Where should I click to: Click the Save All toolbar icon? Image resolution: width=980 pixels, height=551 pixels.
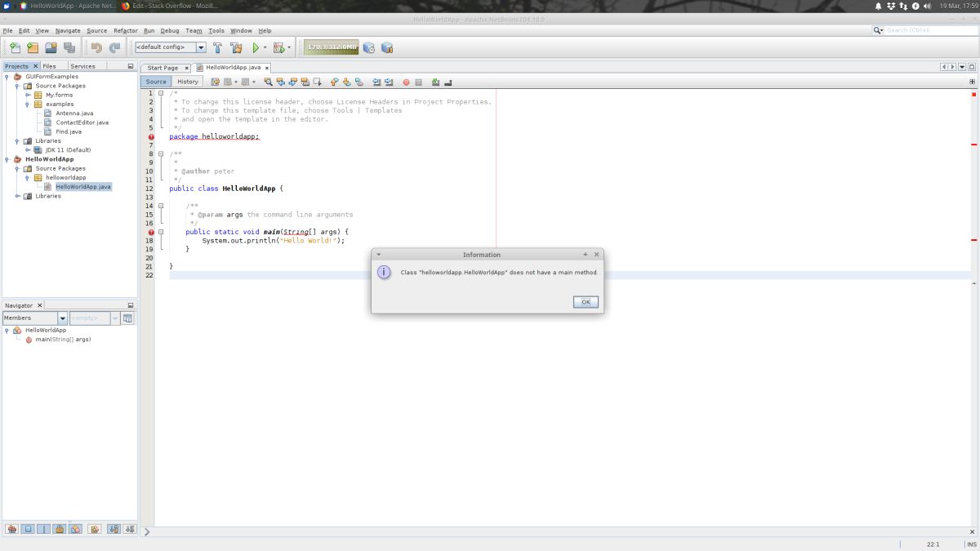69,48
